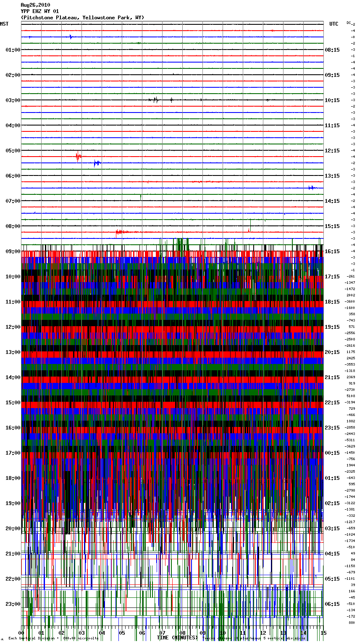Image resolution: width=357 pixels, height=644 pixels.
Task: Click the 18:15 UTC time label
Action: (x=332, y=302)
